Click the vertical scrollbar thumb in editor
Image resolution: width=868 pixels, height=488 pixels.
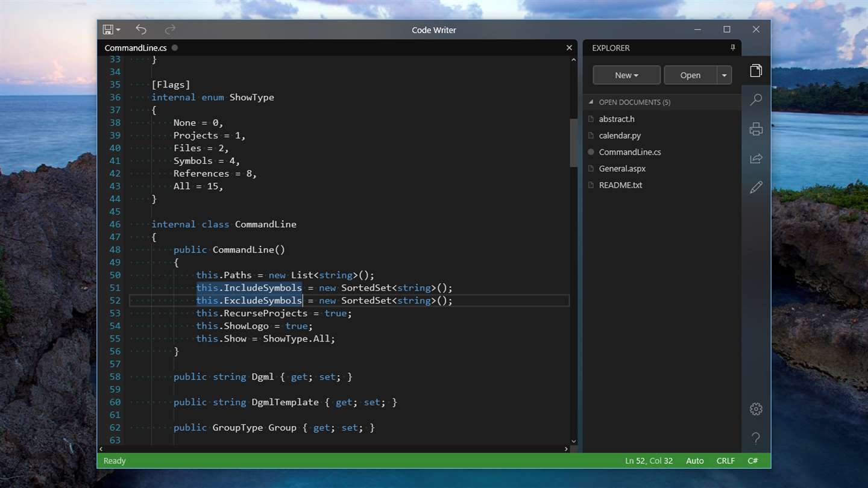click(573, 143)
